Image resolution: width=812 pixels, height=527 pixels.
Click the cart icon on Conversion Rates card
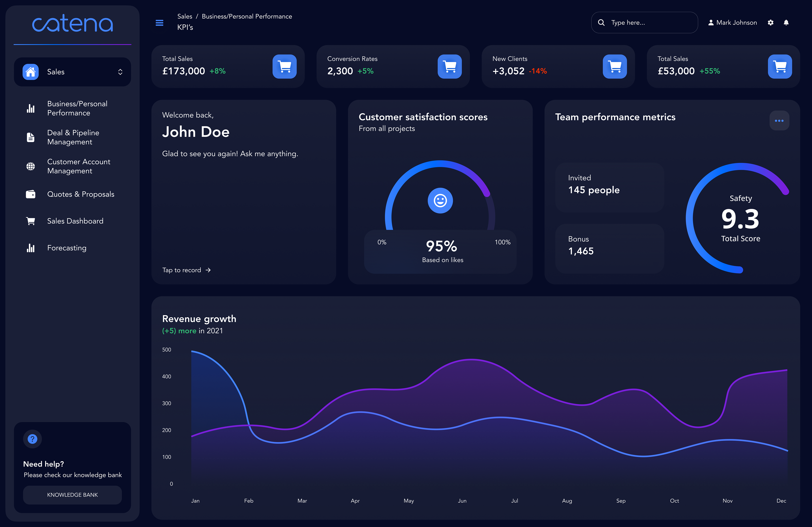[x=450, y=67]
